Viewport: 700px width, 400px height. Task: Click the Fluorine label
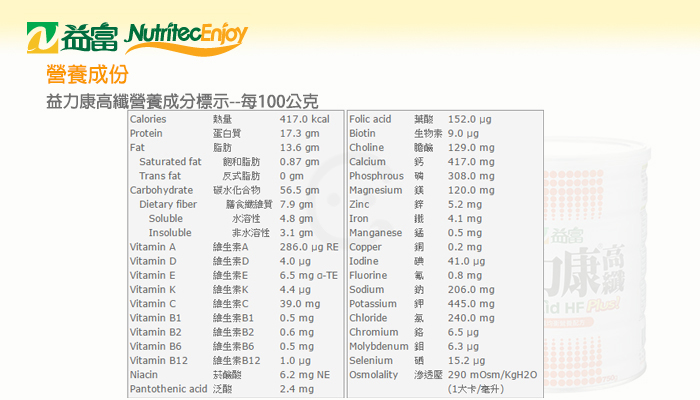(x=368, y=275)
